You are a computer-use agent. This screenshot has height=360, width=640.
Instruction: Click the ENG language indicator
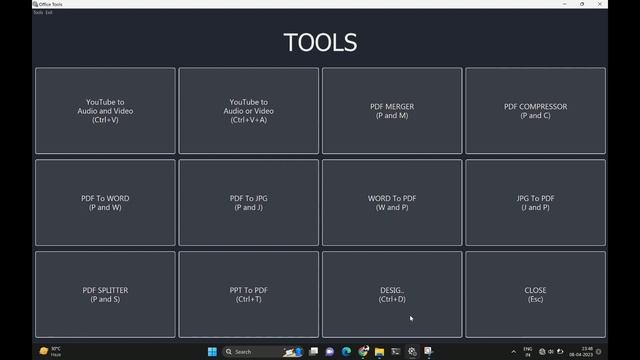coord(528,352)
